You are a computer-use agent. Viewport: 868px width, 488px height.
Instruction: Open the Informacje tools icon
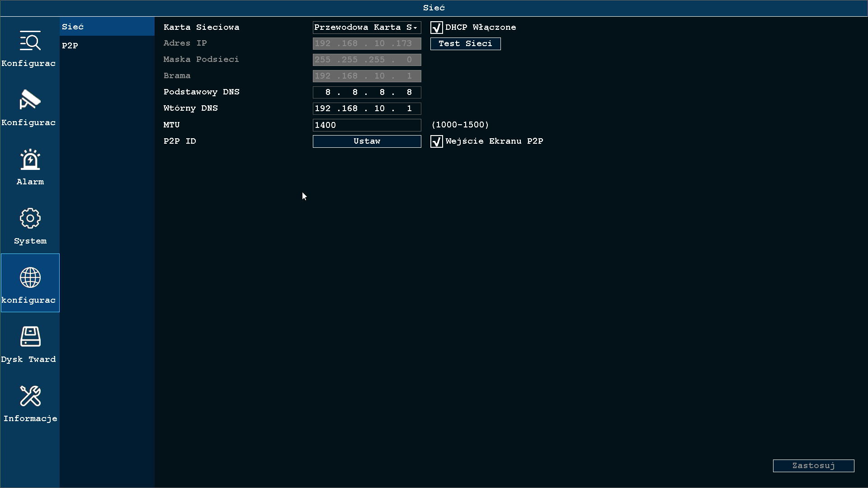30,396
